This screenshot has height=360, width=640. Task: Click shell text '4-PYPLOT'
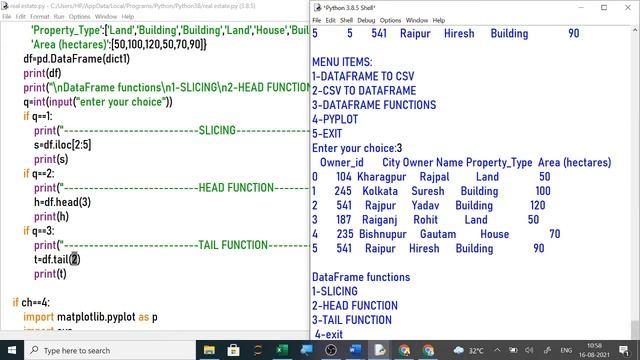pos(335,119)
